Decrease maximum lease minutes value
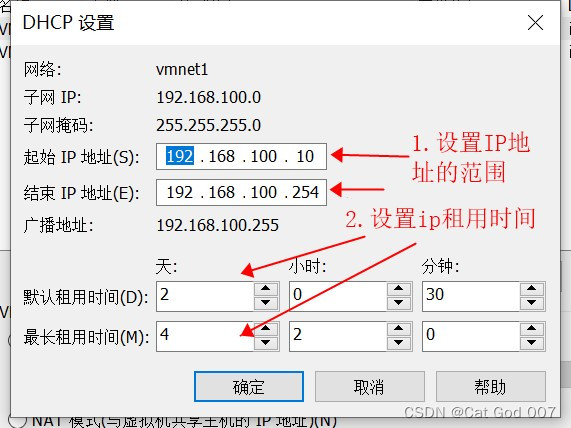The image size is (571, 428). (x=531, y=343)
